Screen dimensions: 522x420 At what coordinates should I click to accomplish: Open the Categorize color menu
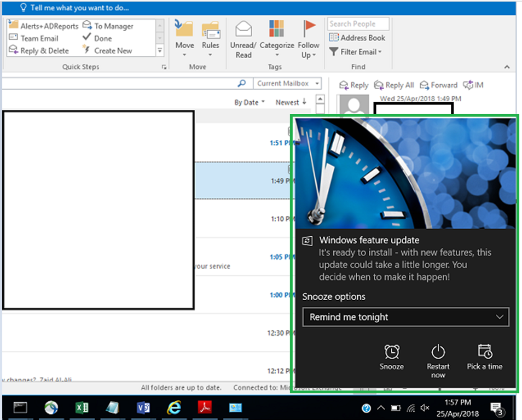(x=277, y=38)
